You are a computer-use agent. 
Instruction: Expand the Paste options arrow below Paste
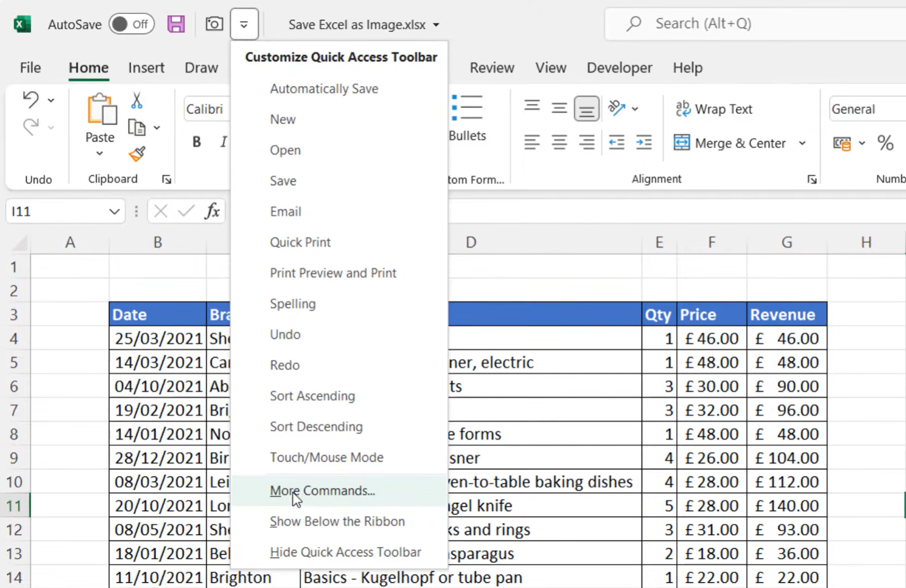(100, 154)
